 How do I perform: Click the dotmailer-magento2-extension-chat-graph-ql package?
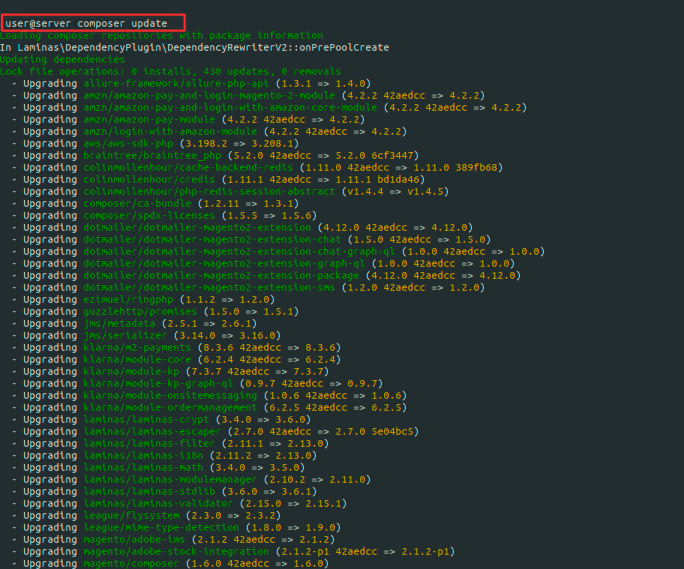(x=239, y=251)
